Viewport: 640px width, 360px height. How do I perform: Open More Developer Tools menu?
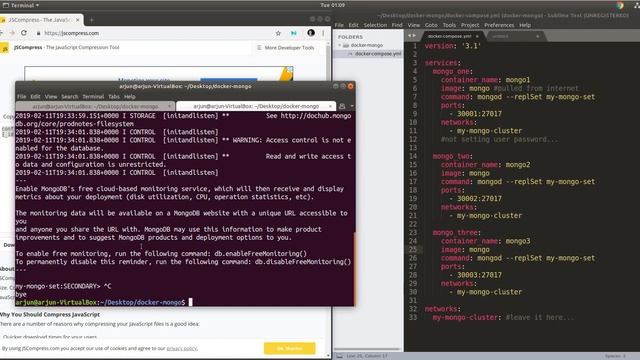coord(285,48)
